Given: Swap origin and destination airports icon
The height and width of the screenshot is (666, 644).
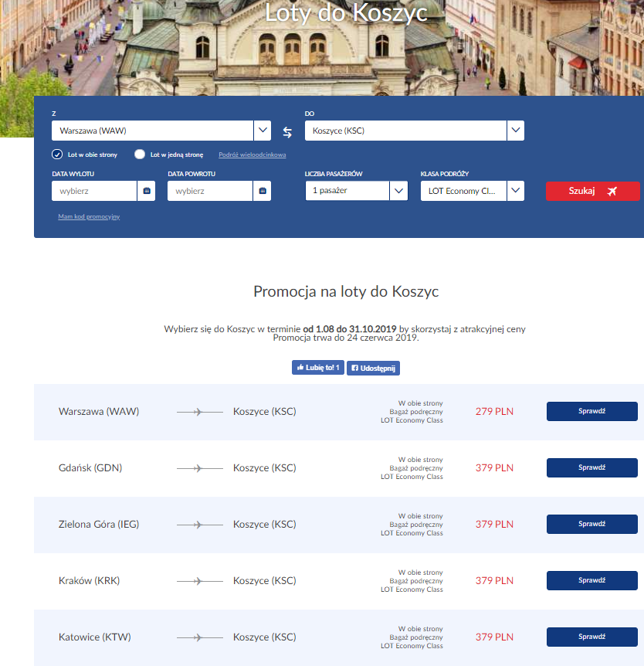Looking at the screenshot, I should (x=287, y=132).
